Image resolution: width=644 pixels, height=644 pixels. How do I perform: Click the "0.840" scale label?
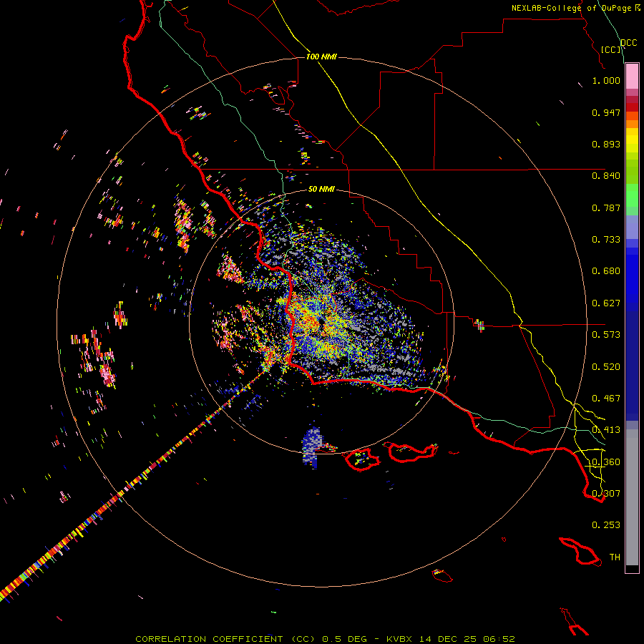(x=606, y=176)
